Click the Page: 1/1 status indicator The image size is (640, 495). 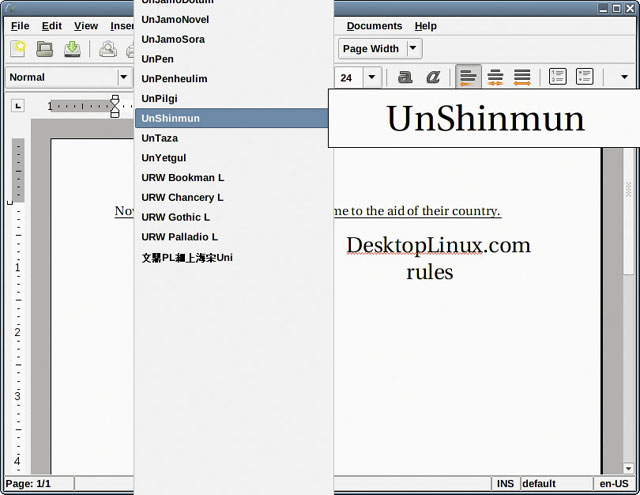[x=38, y=484]
